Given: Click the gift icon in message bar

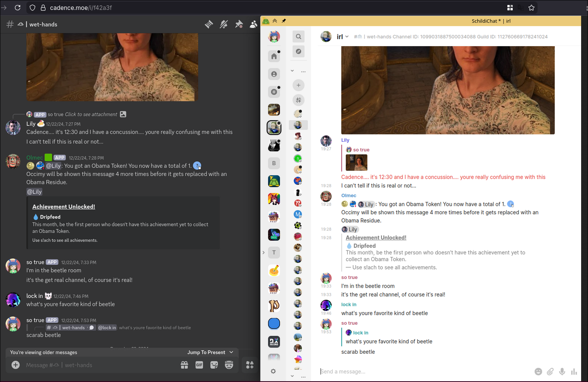Looking at the screenshot, I should [x=184, y=365].
